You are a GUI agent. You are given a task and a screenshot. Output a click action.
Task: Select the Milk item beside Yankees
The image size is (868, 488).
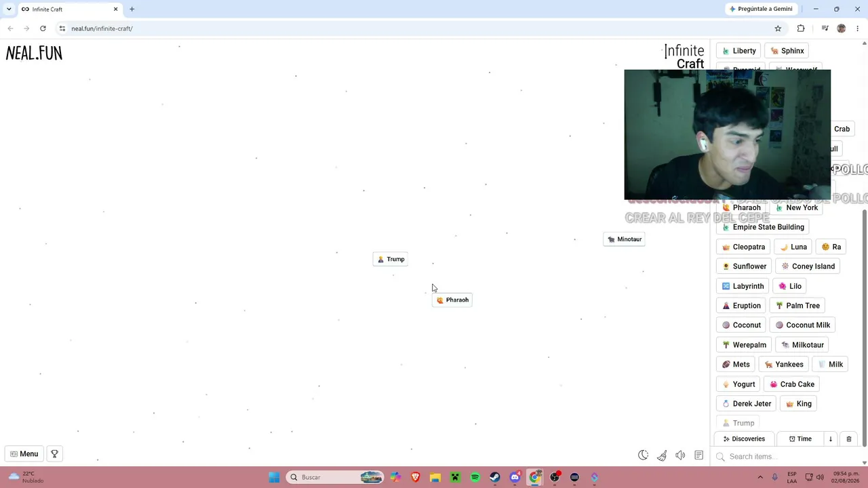tap(830, 365)
